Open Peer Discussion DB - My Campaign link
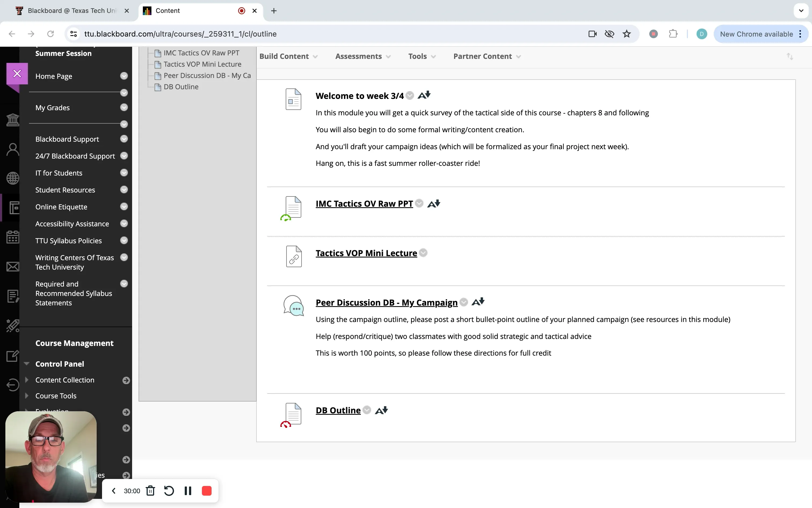 tap(387, 302)
